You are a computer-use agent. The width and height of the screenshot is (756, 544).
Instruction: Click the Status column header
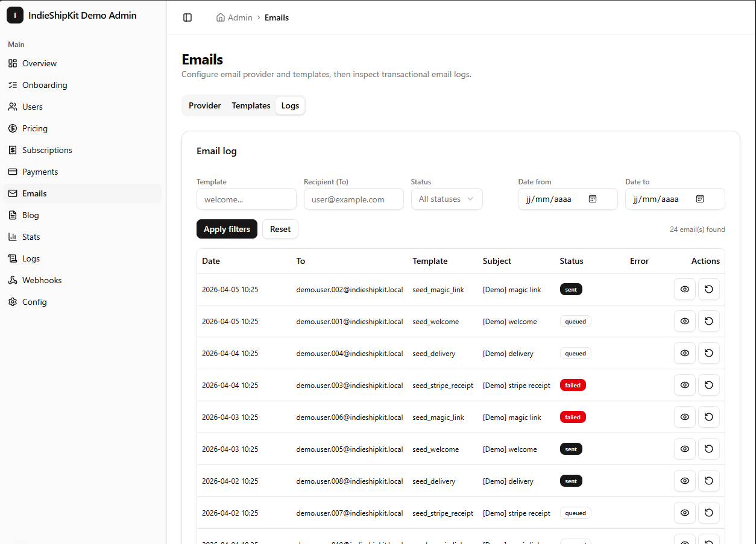(572, 261)
